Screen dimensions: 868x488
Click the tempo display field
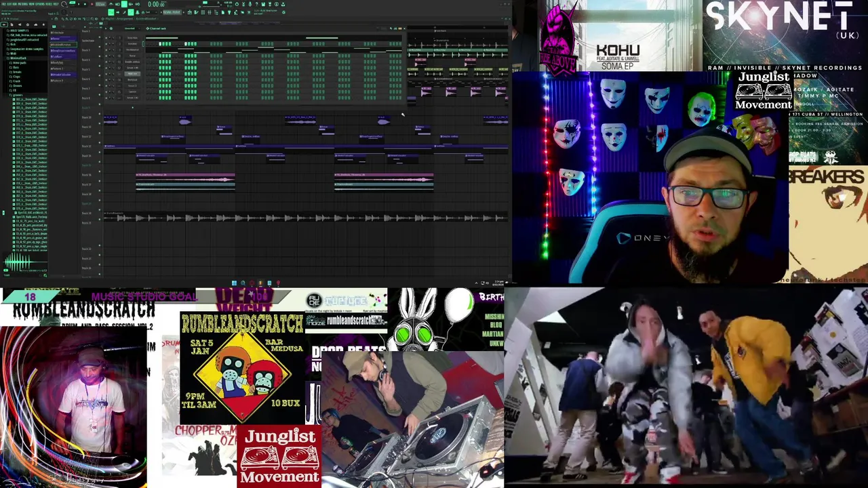pos(100,3)
